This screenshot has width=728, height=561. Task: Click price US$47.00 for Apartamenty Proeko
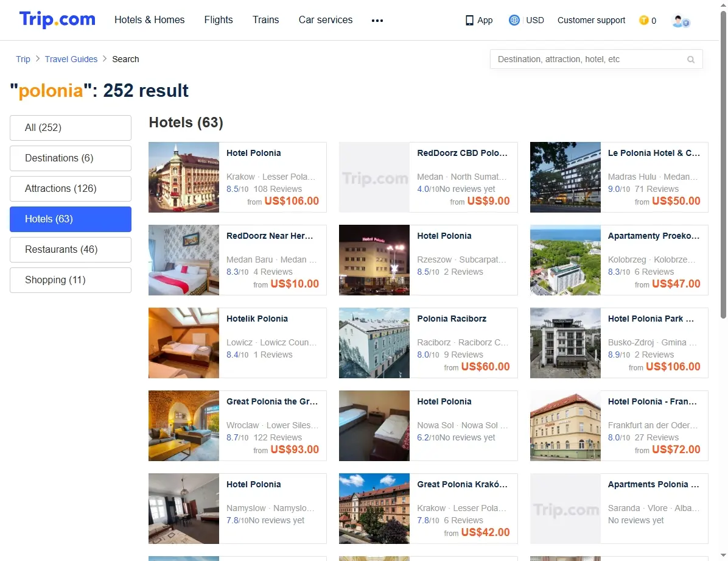coord(676,284)
